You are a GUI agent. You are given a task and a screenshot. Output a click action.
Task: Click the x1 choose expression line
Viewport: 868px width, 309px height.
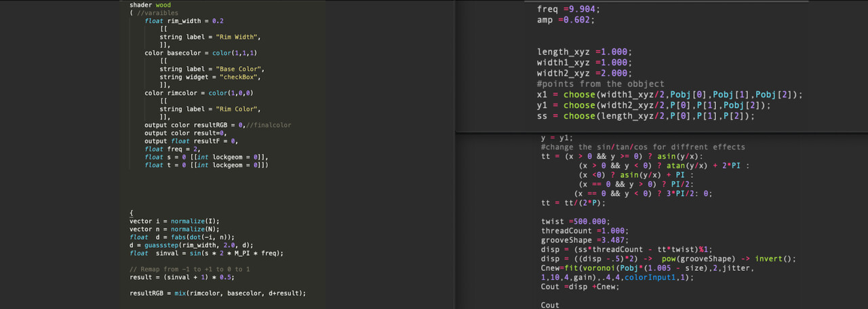click(669, 94)
